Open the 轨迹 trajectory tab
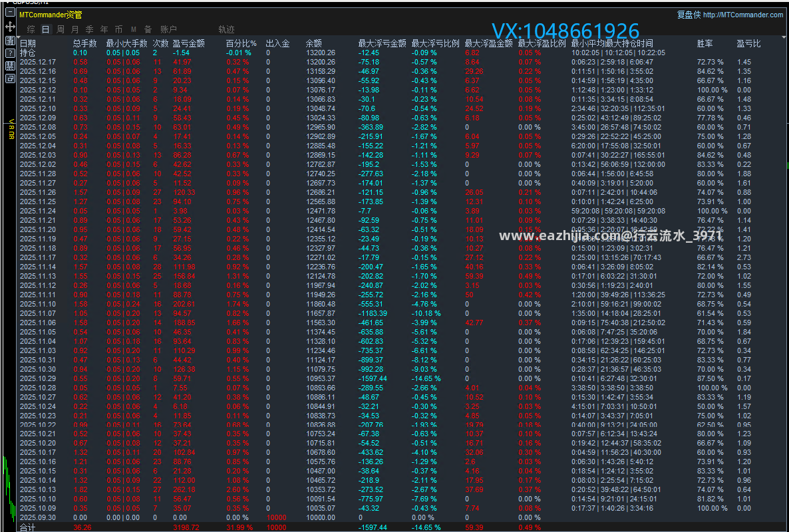Screen dimensions: 789x532 (x=226, y=30)
